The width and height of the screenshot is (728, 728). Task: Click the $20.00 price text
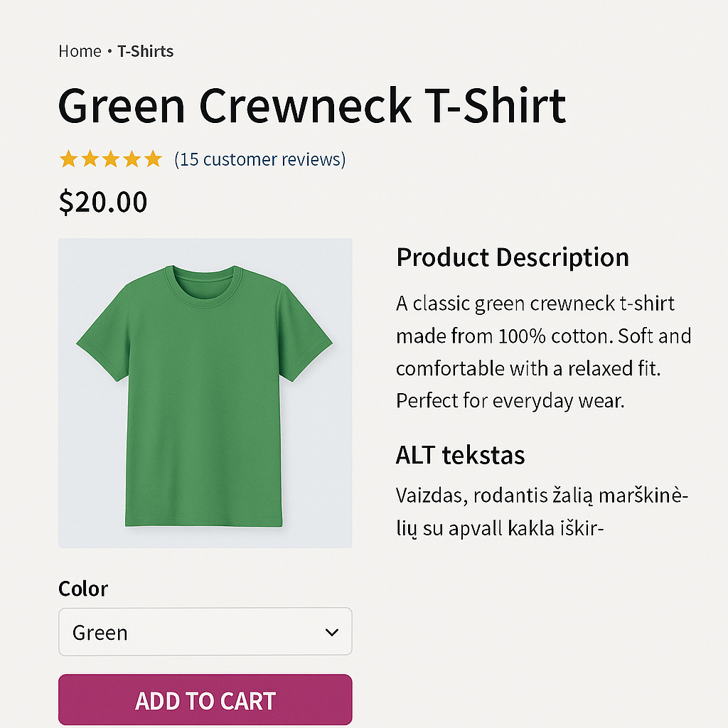[103, 202]
